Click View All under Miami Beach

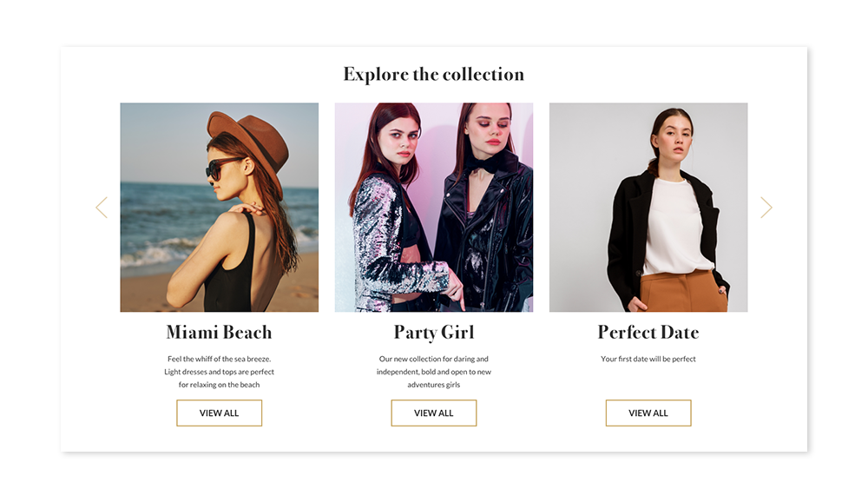tap(220, 413)
